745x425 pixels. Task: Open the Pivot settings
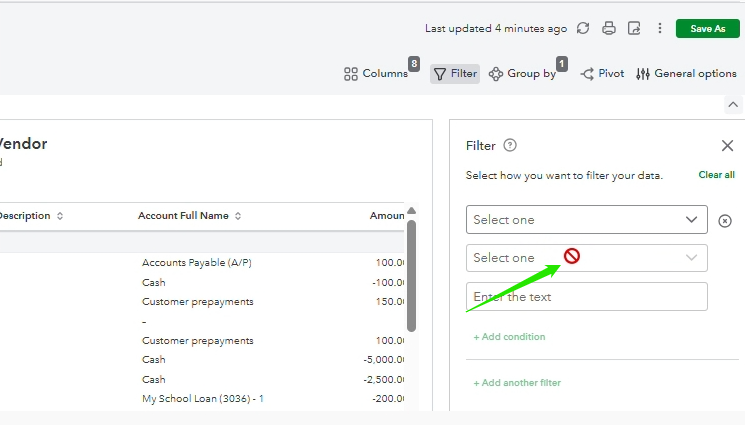[x=602, y=74]
